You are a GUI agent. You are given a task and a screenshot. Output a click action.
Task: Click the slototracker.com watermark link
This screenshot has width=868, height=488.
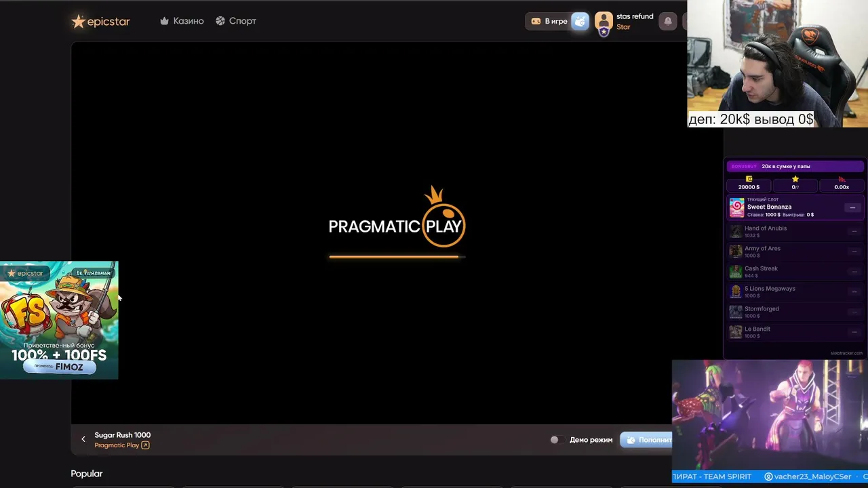click(846, 353)
